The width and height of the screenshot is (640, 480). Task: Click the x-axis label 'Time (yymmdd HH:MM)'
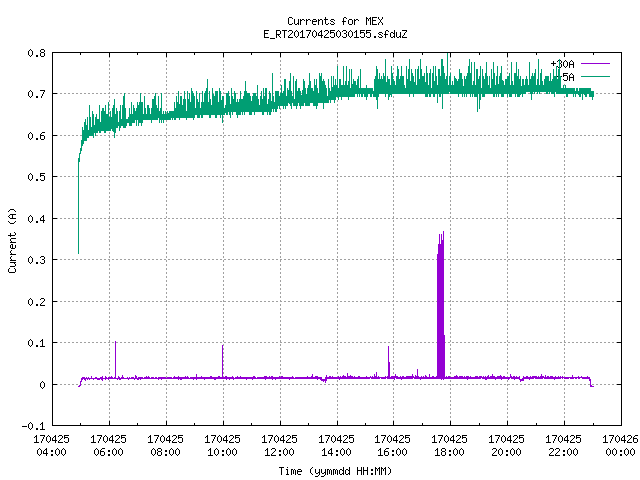(335, 471)
